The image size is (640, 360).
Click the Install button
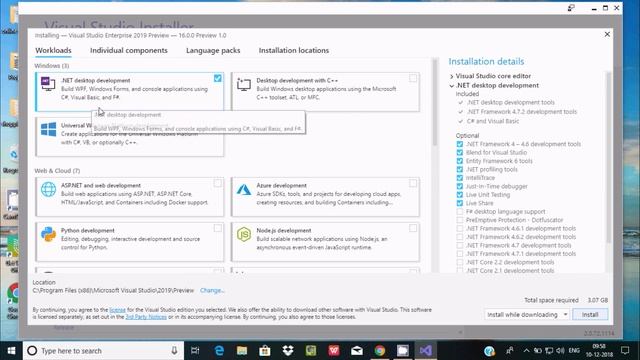[x=590, y=314]
